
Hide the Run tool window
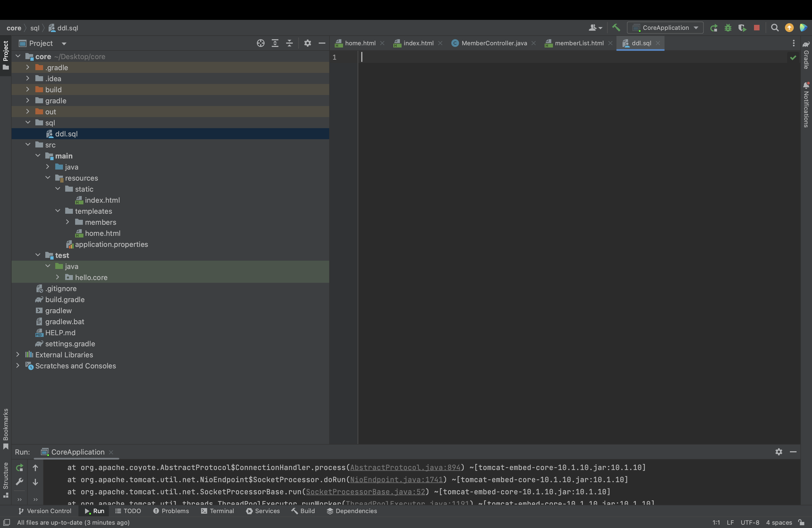[793, 452]
